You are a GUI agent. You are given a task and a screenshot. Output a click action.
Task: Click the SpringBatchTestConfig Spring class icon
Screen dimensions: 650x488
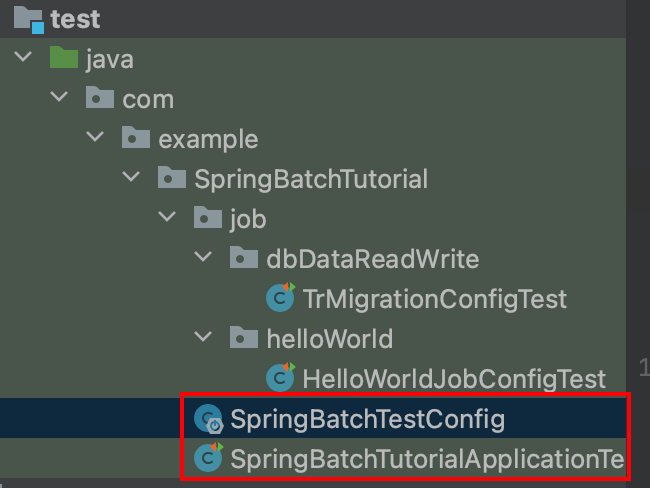pos(209,418)
